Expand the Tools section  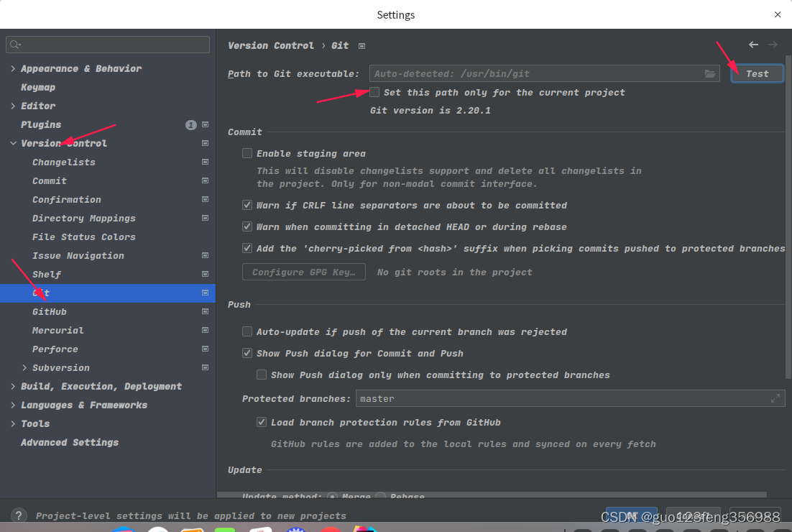(13, 424)
